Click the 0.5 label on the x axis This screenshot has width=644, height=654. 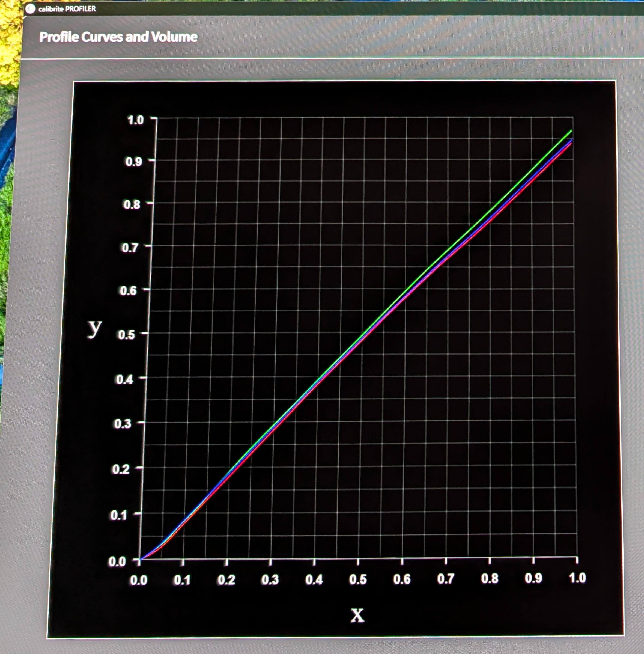pyautogui.click(x=358, y=579)
